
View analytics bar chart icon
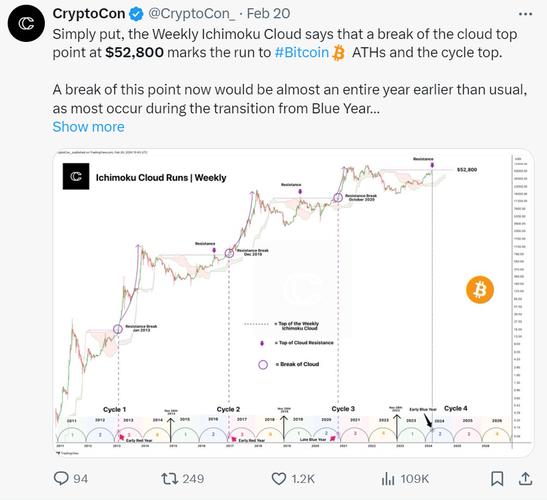(388, 479)
